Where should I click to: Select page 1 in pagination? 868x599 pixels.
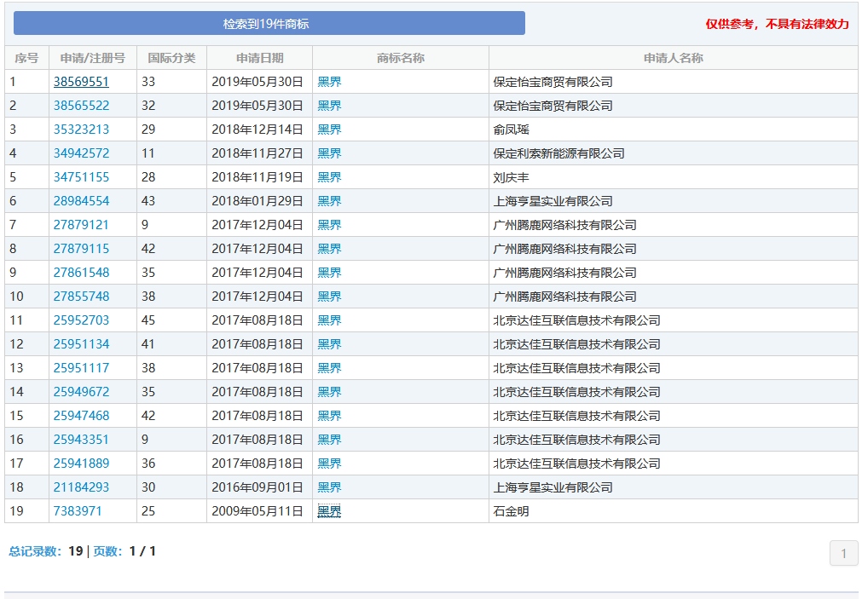click(x=843, y=553)
